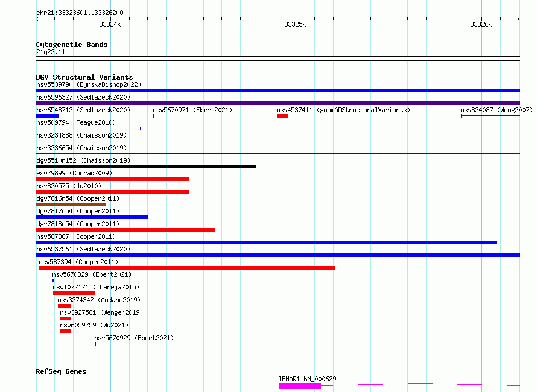Click the long red nsv587394 bar
Viewport: 537px width, 392px height.
pyautogui.click(x=187, y=268)
